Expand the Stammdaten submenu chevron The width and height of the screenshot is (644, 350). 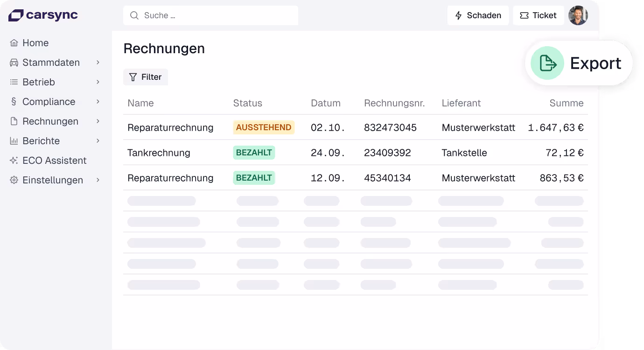(98, 63)
